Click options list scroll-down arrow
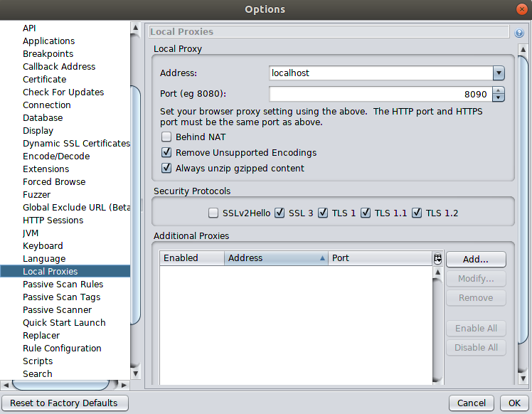The height and width of the screenshot is (414, 532). coord(136,372)
